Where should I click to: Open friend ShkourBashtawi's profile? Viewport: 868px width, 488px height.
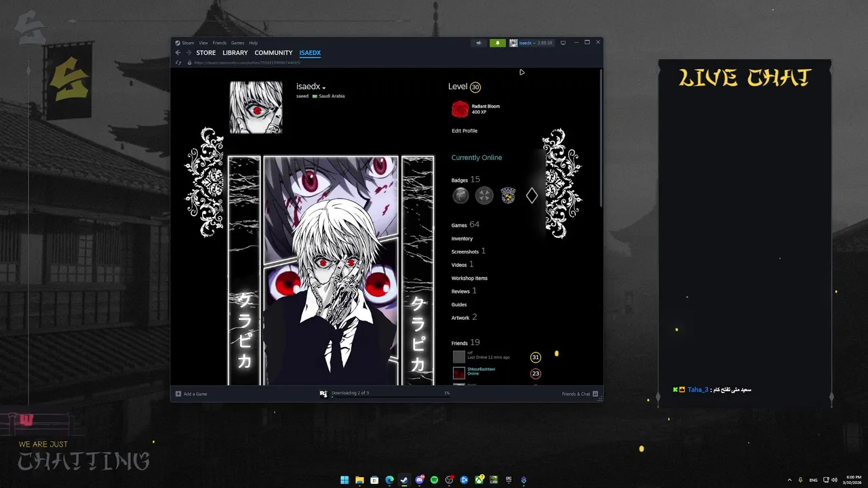[x=481, y=369]
